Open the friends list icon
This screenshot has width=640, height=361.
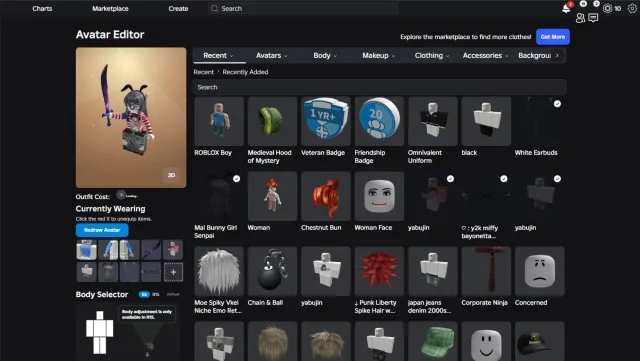coord(580,18)
